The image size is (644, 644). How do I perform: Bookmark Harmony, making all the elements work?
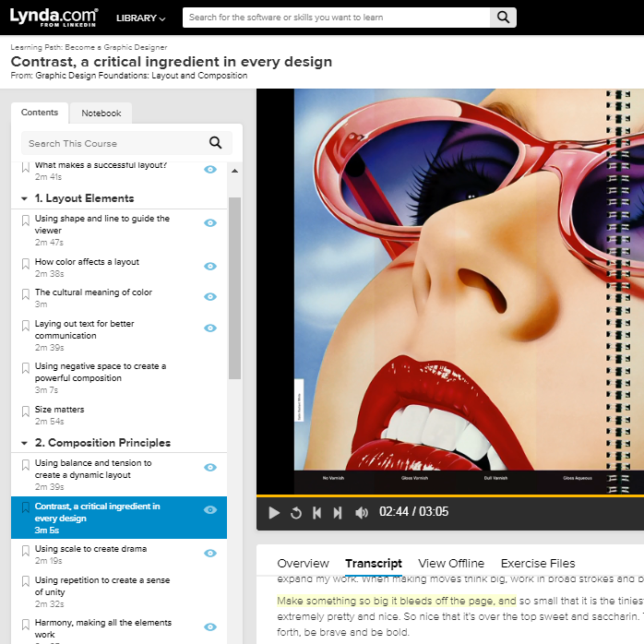(x=26, y=625)
